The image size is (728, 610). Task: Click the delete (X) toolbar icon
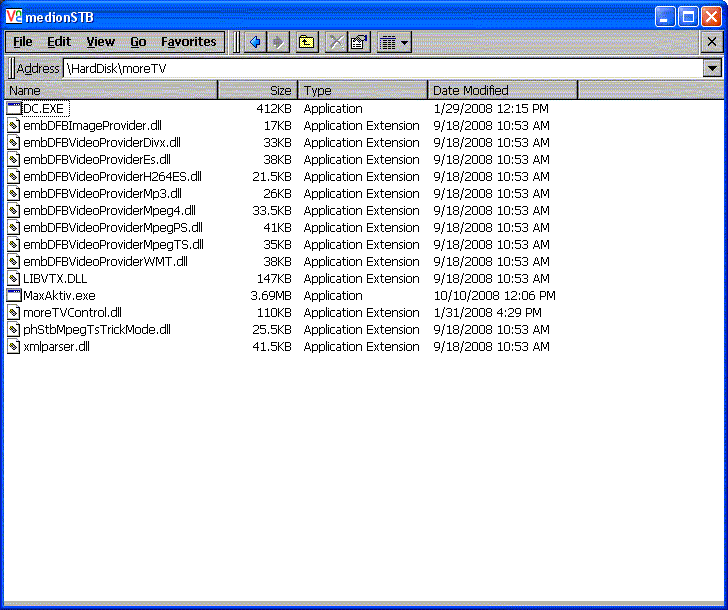point(336,42)
